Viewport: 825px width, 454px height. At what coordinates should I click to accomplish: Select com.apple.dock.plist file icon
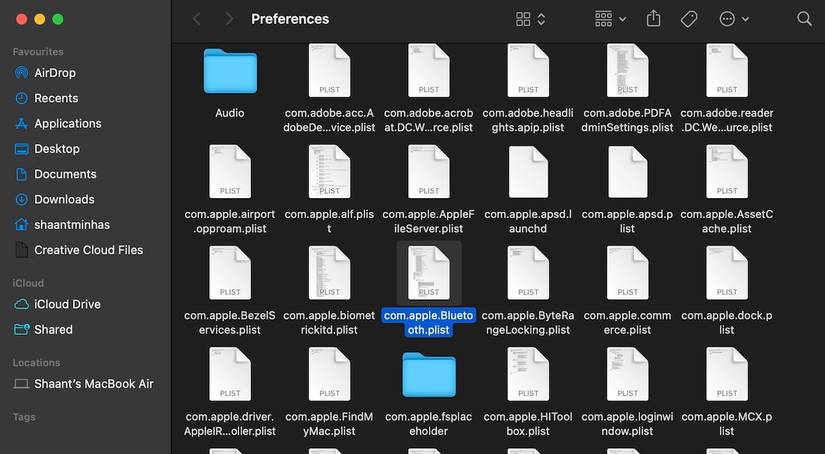[x=727, y=273]
